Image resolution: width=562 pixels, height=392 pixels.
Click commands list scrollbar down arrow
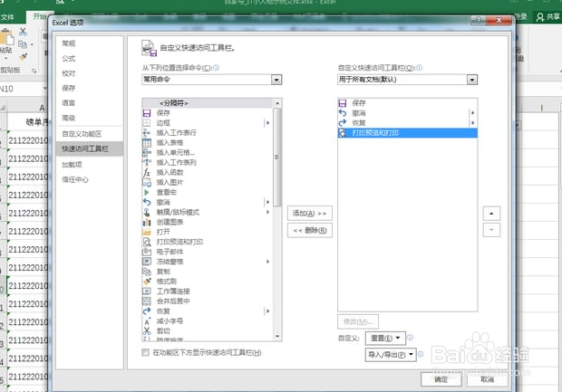[277, 336]
